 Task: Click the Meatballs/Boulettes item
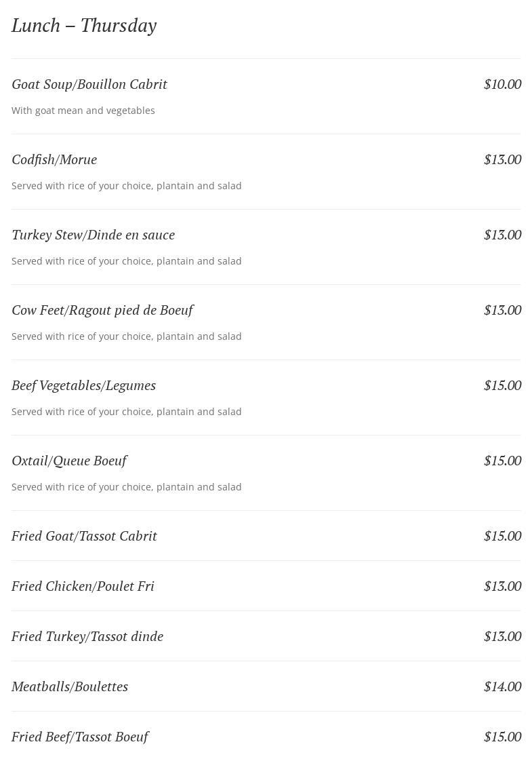tap(70, 686)
